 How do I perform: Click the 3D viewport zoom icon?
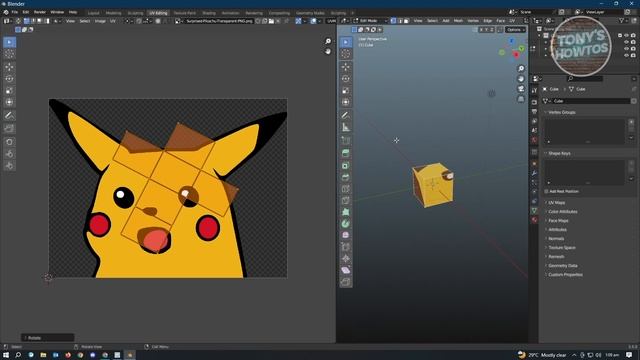coord(521,69)
